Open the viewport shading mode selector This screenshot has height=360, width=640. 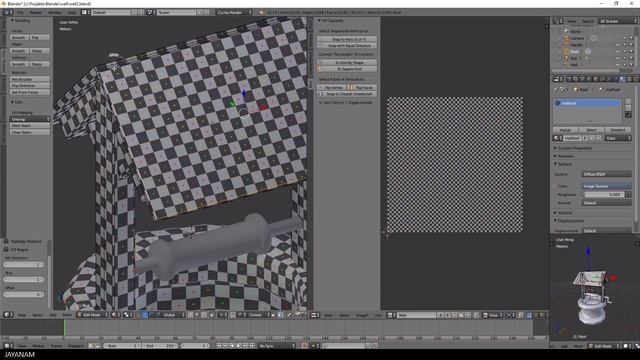(x=116, y=315)
